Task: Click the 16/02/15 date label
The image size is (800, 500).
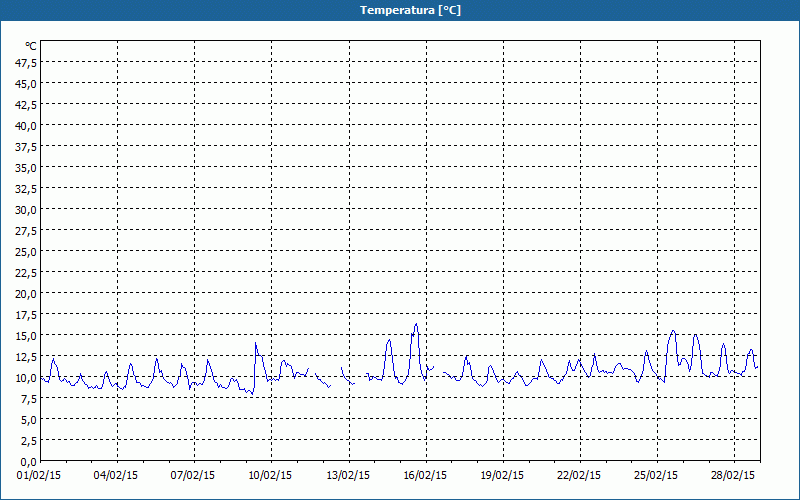Action: (425, 476)
